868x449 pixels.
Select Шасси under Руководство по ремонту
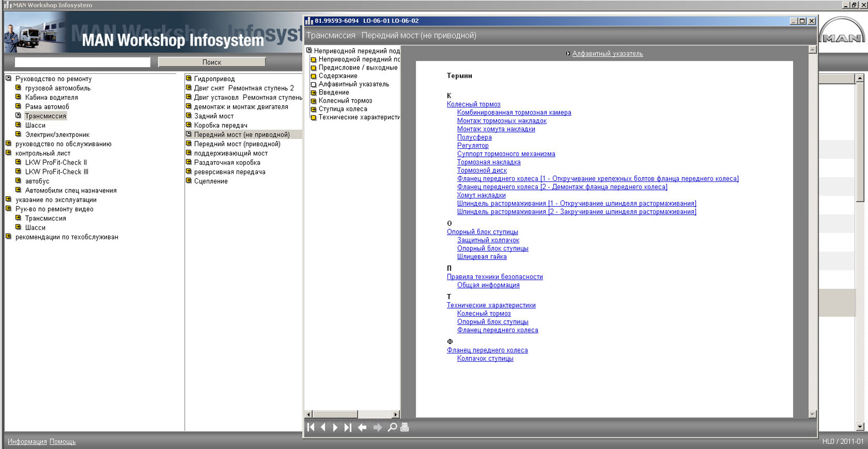[35, 125]
